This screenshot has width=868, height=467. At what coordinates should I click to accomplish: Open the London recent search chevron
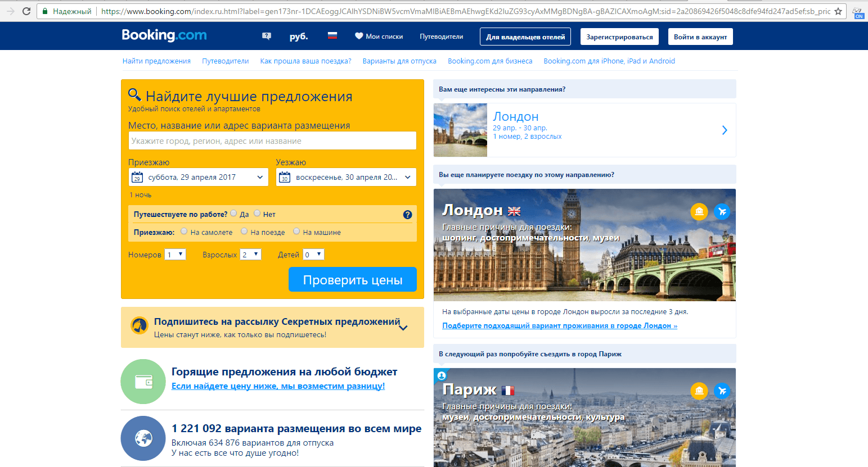(725, 130)
